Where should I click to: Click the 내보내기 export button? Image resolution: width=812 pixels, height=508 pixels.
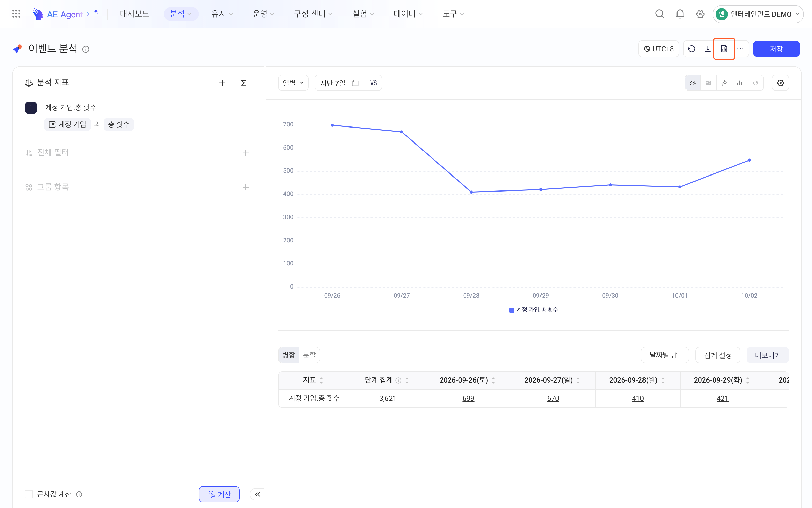(x=768, y=355)
